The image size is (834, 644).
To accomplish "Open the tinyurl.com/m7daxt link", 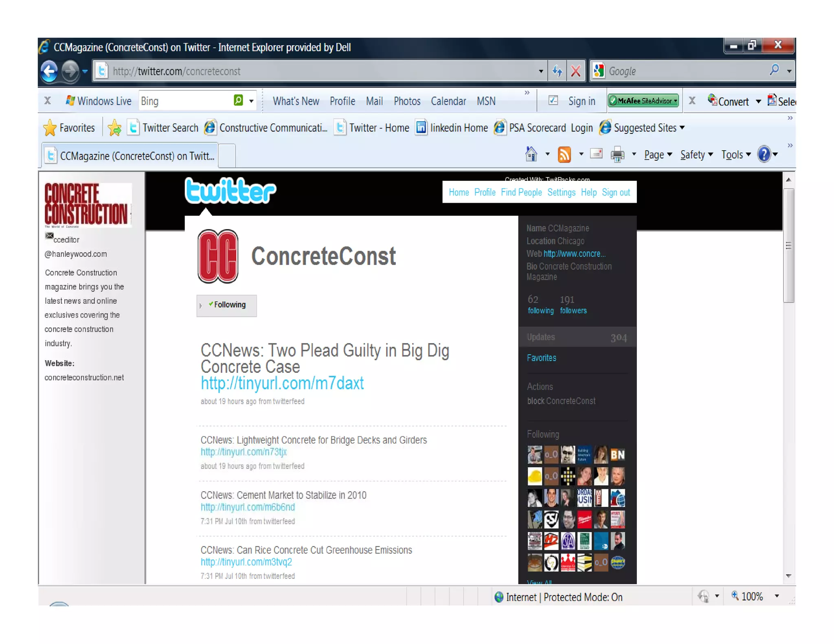I will point(282,383).
